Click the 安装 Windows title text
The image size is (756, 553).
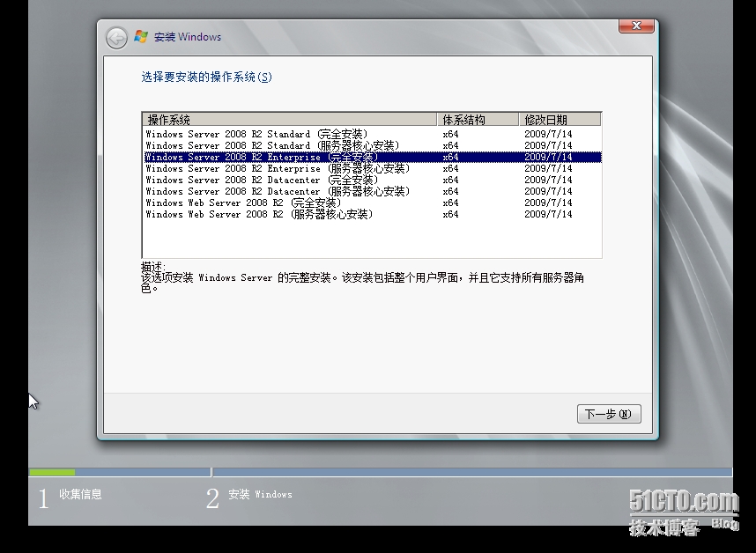[x=188, y=37]
